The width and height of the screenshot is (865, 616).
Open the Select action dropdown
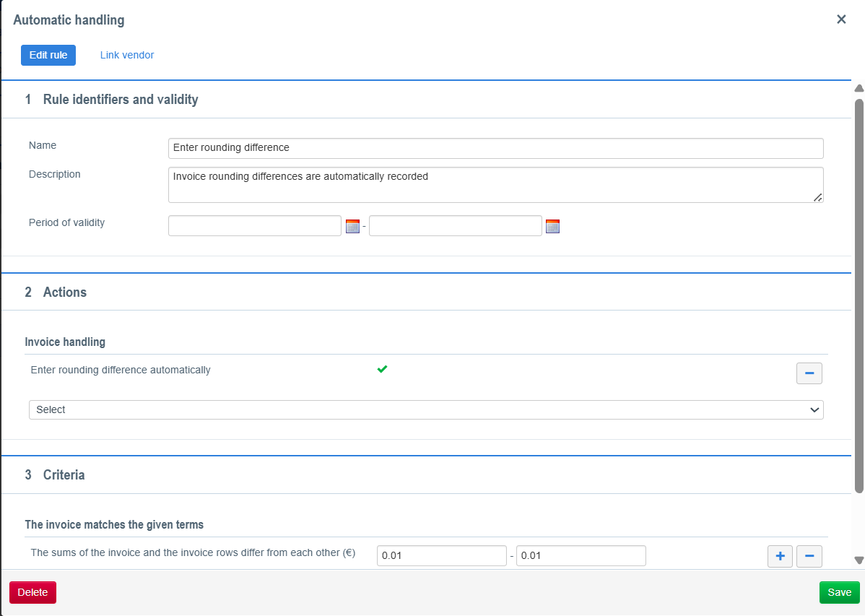pyautogui.click(x=426, y=409)
